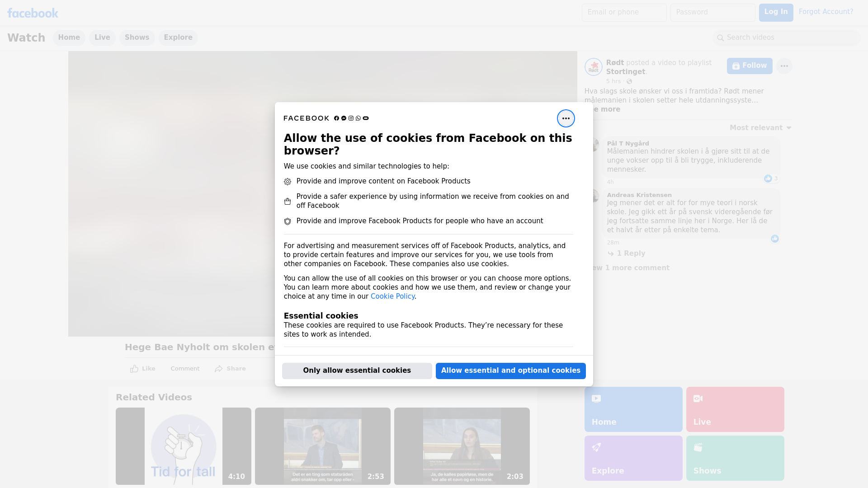Image resolution: width=868 pixels, height=488 pixels.
Task: Click Allow essential and optional cookies
Action: [510, 371]
